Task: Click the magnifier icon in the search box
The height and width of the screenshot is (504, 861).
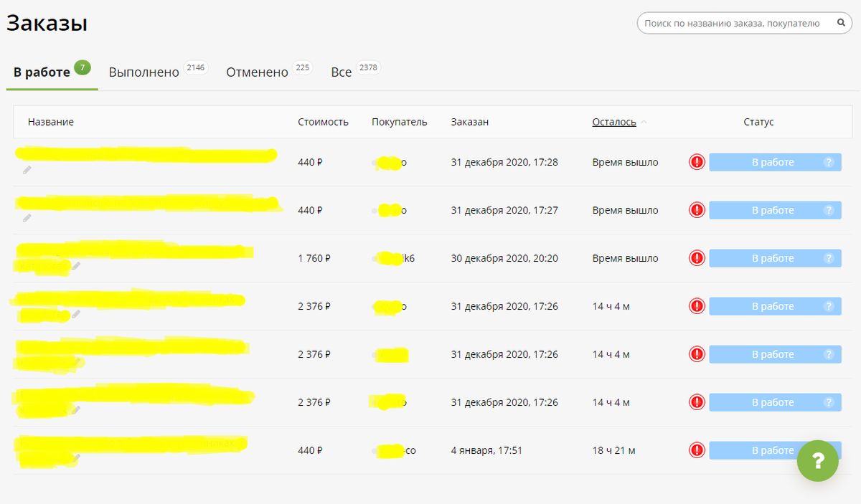Action: (x=841, y=24)
